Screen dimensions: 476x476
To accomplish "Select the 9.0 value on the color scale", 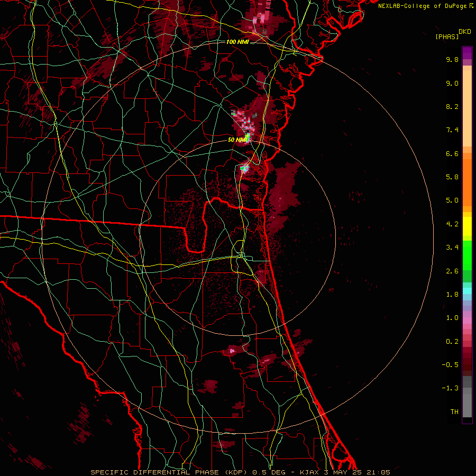I will tap(452, 83).
